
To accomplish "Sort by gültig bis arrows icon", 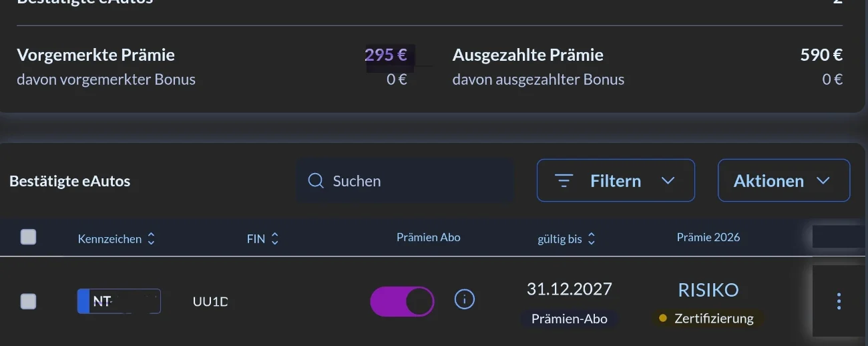I will coord(592,238).
